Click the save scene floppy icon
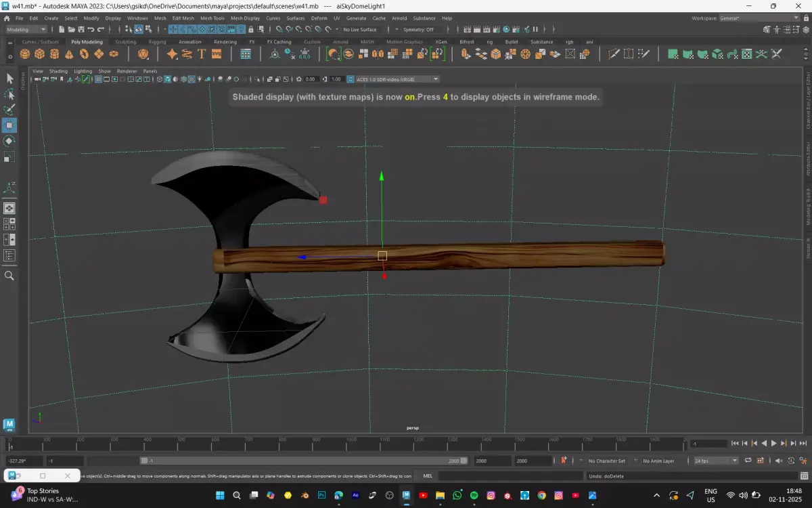Image resolution: width=812 pixels, height=508 pixels. [81, 29]
